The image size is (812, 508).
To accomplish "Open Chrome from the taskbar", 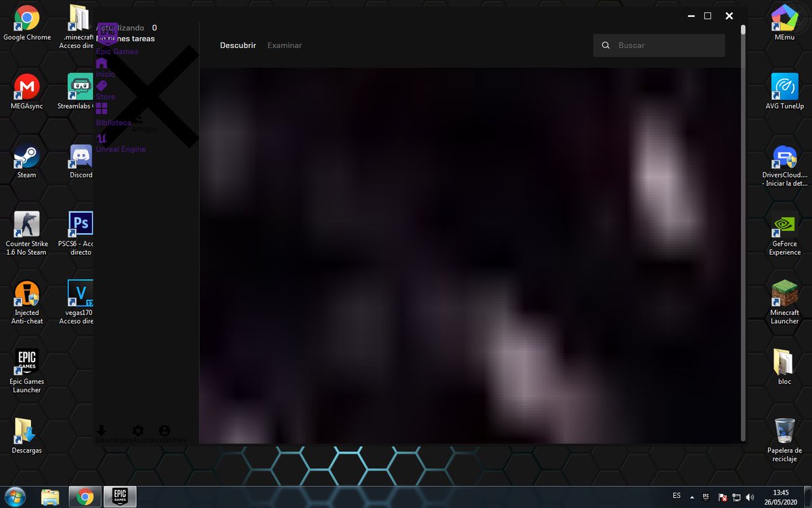I will pos(85,497).
